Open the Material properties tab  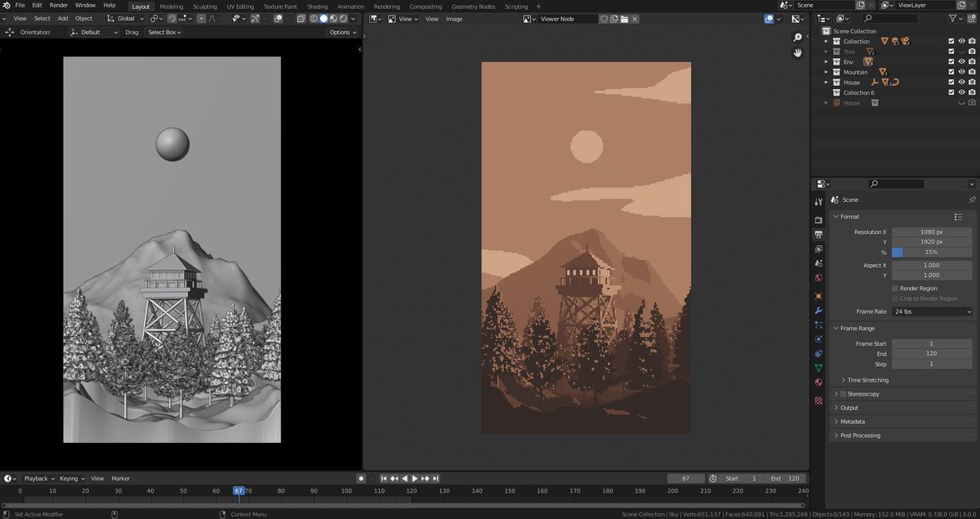click(x=818, y=383)
